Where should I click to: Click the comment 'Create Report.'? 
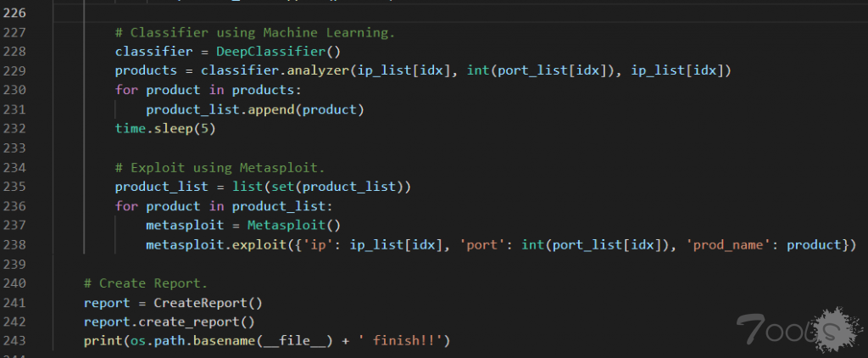146,283
